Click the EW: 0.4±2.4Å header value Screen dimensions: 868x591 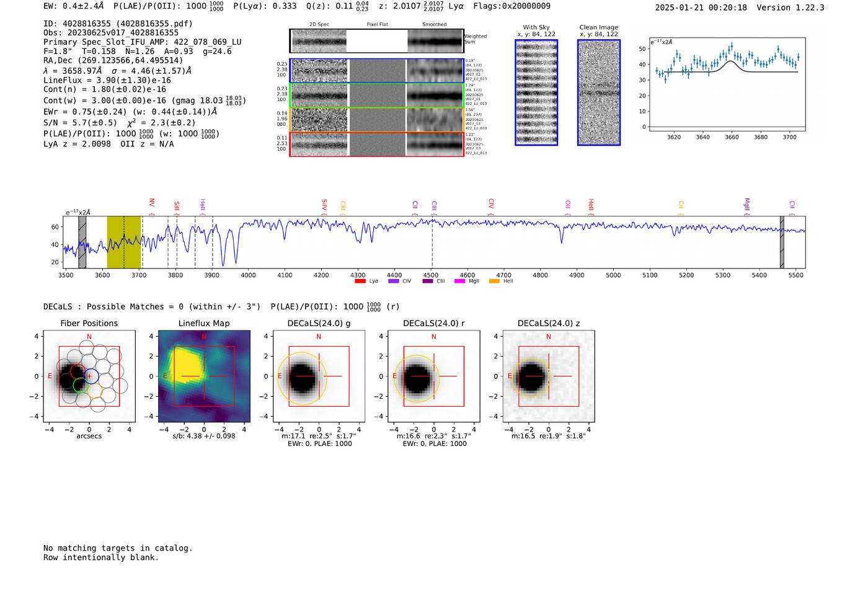pos(74,6)
